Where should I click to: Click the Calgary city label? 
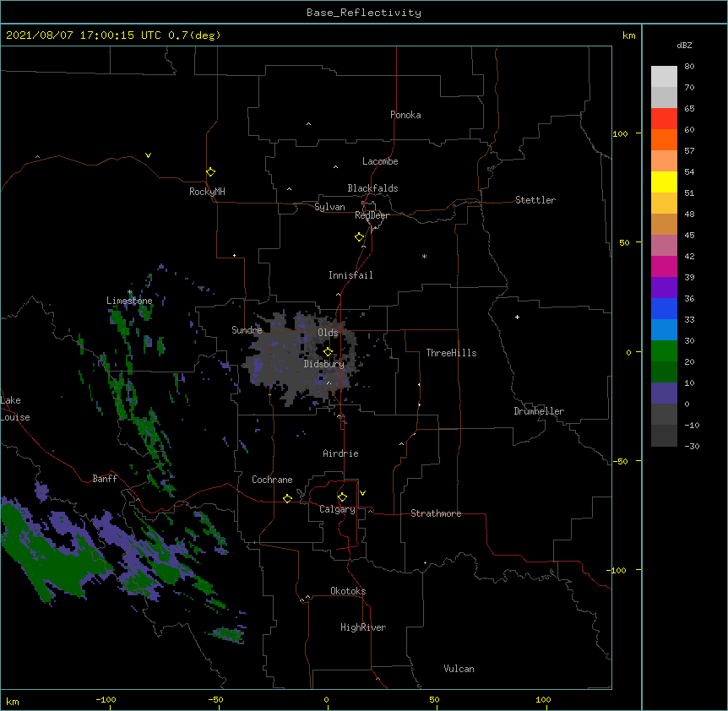click(x=337, y=509)
